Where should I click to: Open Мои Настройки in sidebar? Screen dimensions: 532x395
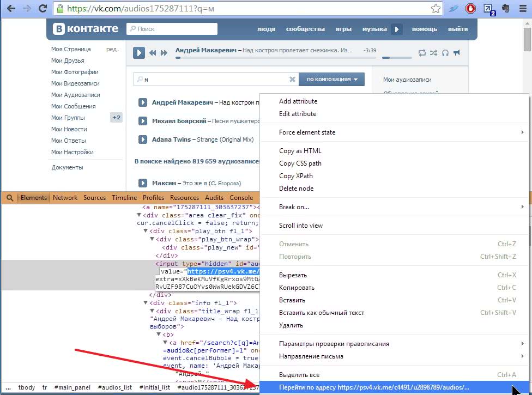72,152
